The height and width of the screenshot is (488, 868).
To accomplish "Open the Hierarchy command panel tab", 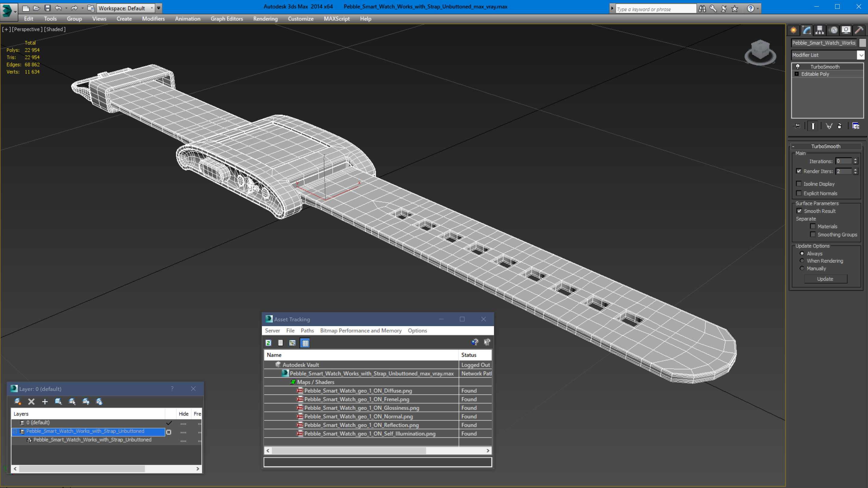I will coord(820,30).
